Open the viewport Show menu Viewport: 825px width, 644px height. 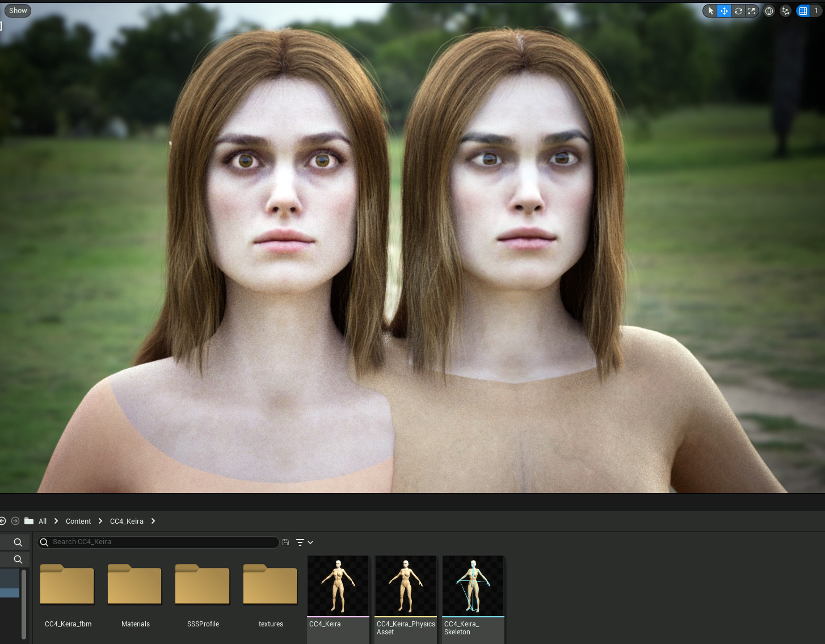(x=18, y=11)
